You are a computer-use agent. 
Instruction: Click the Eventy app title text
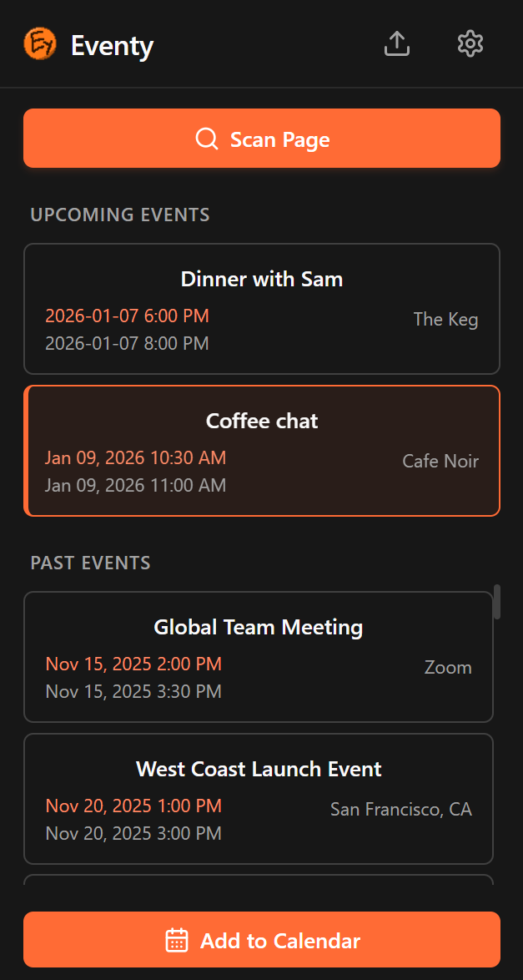[x=112, y=46]
